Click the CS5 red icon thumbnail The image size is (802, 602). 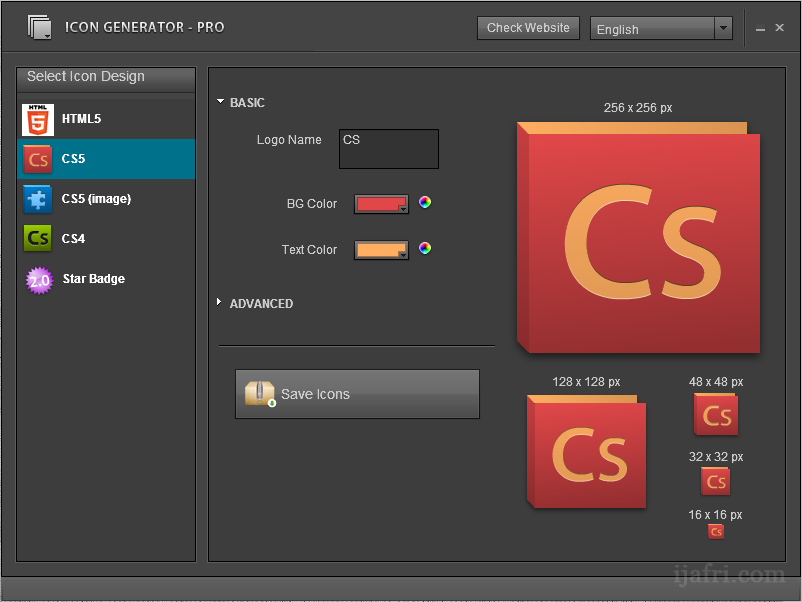point(37,159)
